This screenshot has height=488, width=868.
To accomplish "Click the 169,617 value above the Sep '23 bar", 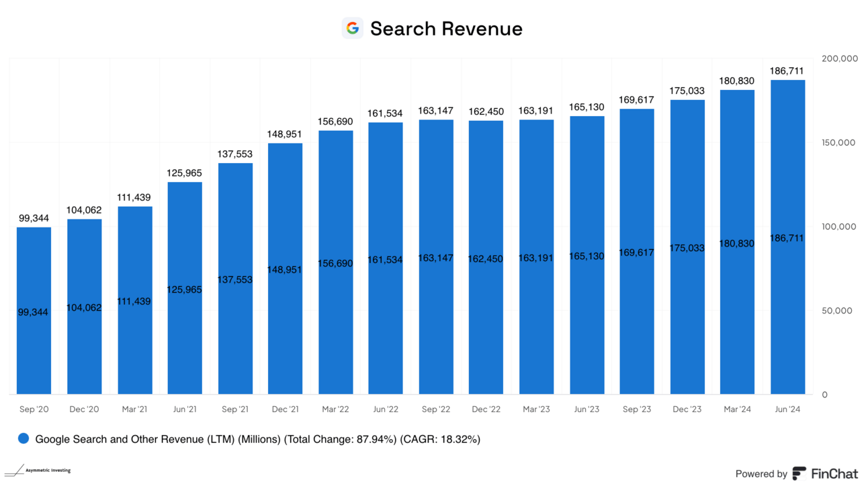I will tap(637, 100).
